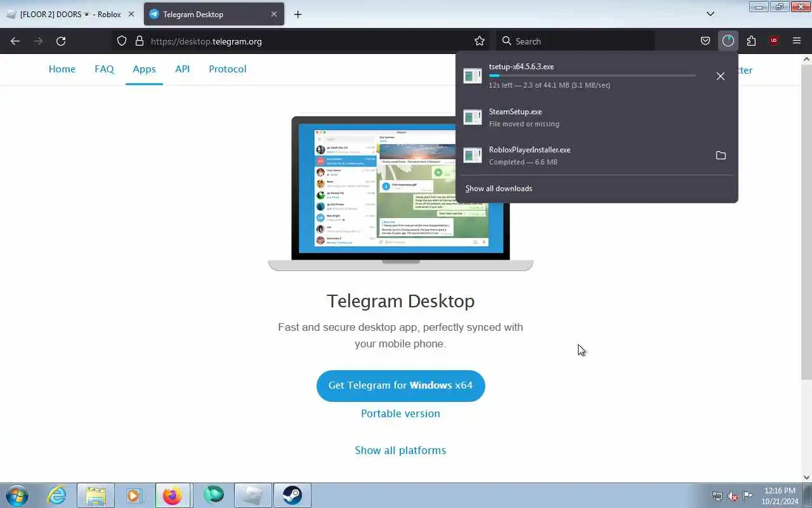This screenshot has height=508, width=812.
Task: Click the muted volume tray icon
Action: [733, 496]
